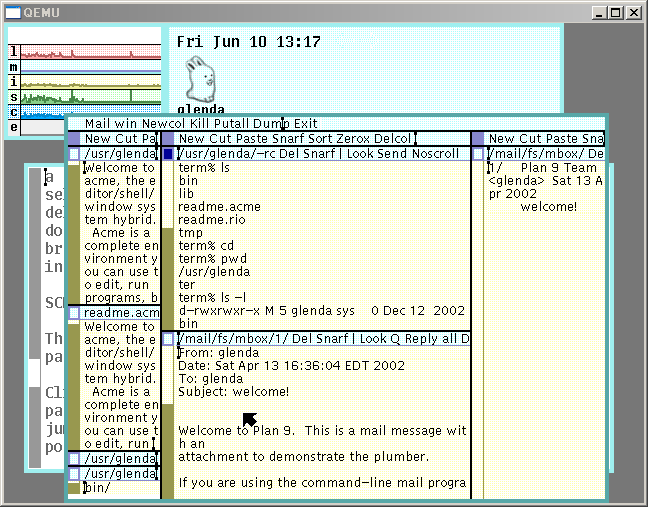Click New in the mail column tag
648x507 pixels.
502,138
